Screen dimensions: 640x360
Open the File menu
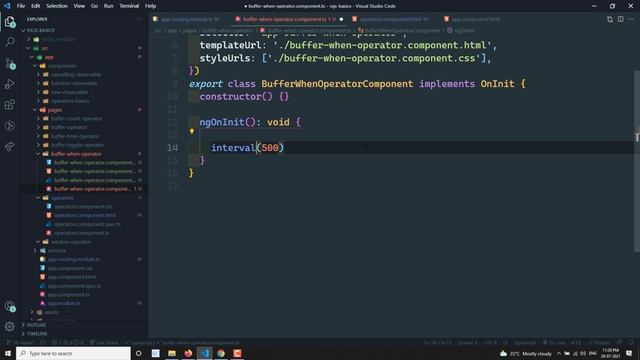click(x=21, y=6)
